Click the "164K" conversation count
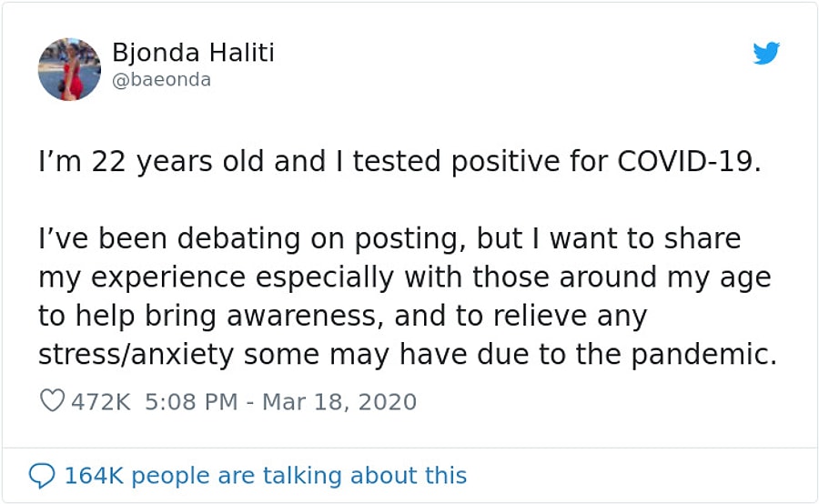819x504 pixels. click(95, 475)
